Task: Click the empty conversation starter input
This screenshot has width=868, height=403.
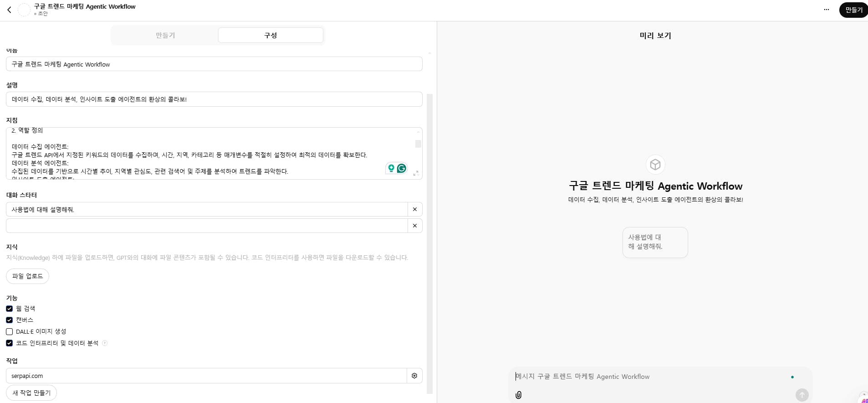Action: 207,226
